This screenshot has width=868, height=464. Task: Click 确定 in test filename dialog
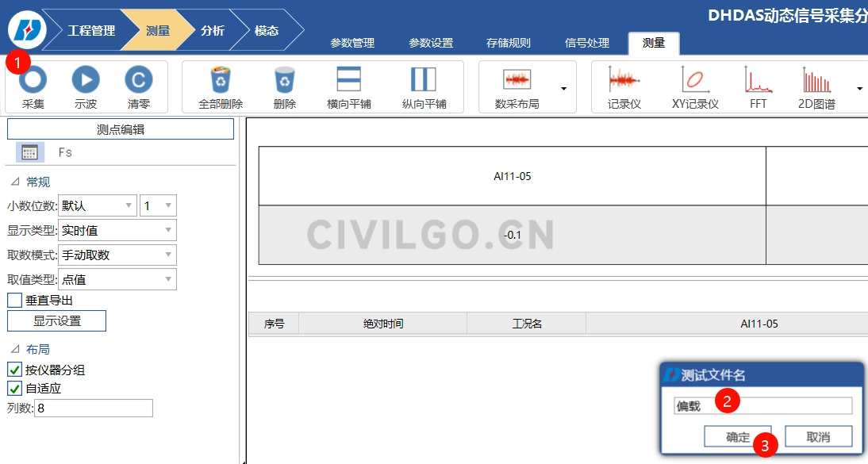[x=737, y=437]
